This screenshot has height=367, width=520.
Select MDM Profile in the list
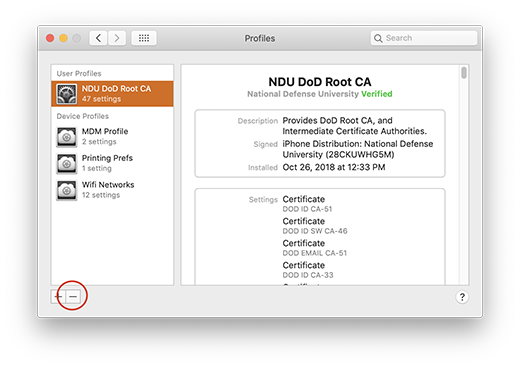point(112,137)
